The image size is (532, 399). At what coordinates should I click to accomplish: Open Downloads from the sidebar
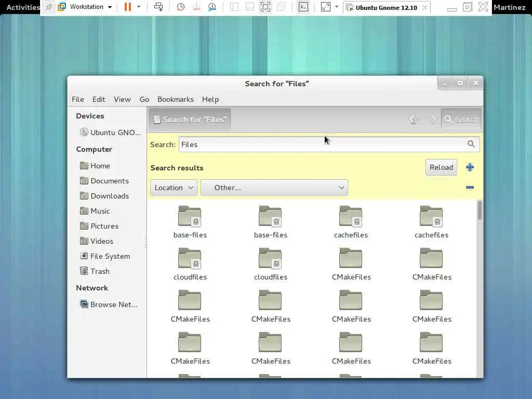pos(104,196)
